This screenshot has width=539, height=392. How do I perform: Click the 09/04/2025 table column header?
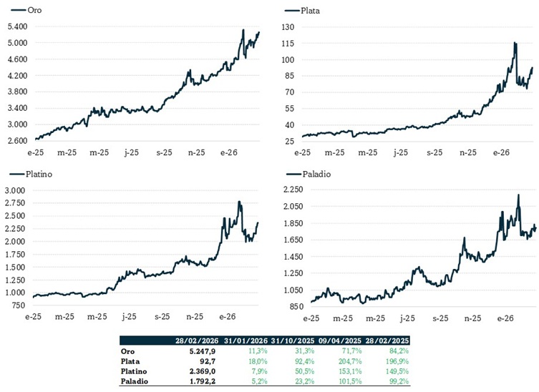point(339,340)
